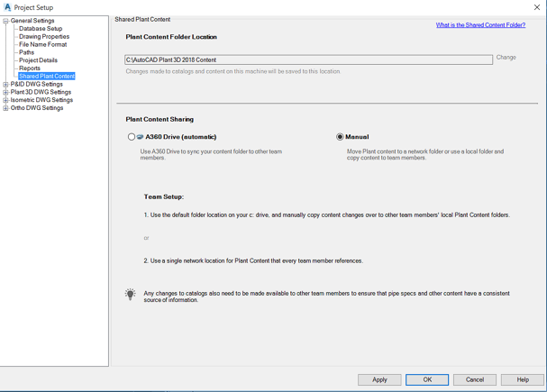
Task: Click the Change folder location button
Action: (x=506, y=58)
